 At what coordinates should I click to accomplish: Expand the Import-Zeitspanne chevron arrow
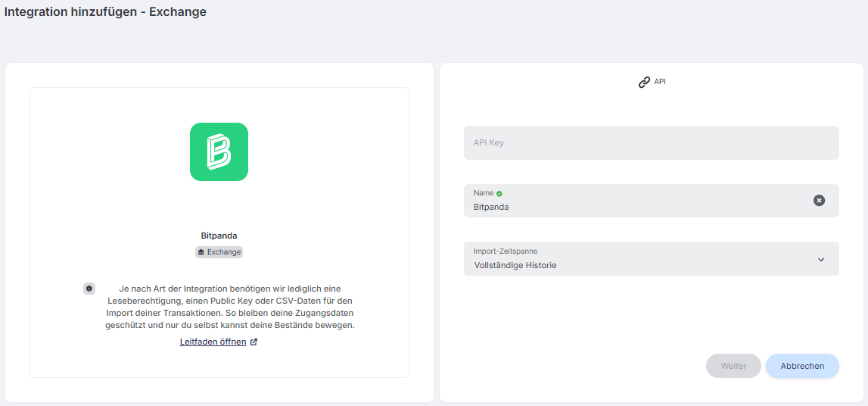coord(821,259)
